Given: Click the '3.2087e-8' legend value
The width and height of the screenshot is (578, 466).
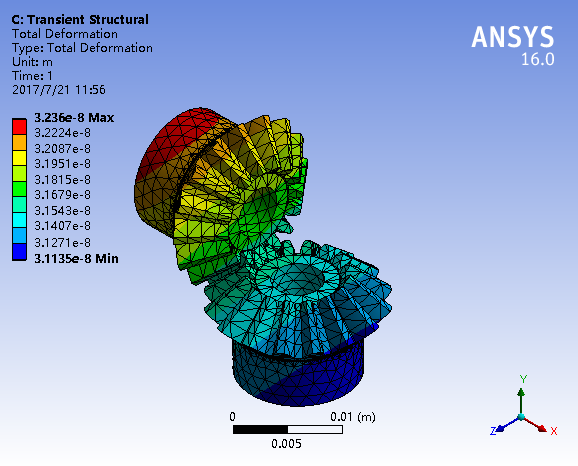Looking at the screenshot, I should [x=62, y=149].
